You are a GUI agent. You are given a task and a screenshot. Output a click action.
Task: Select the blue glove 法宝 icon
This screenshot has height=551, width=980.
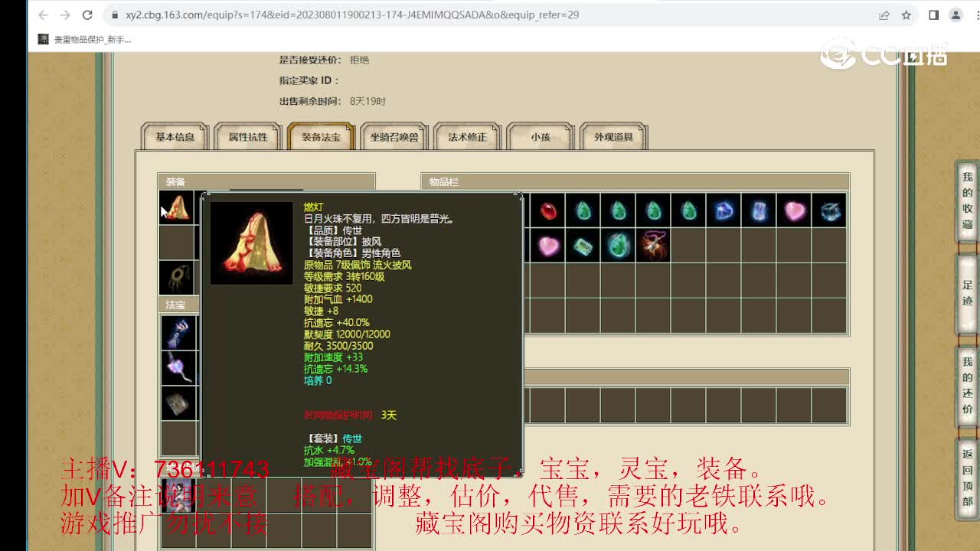[178, 332]
